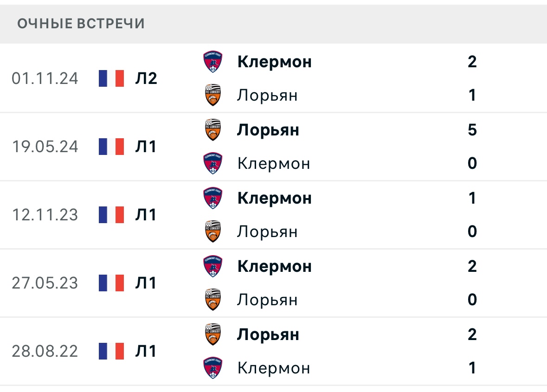Click French flag next to Л2 league
This screenshot has width=547, height=392.
coord(111,78)
